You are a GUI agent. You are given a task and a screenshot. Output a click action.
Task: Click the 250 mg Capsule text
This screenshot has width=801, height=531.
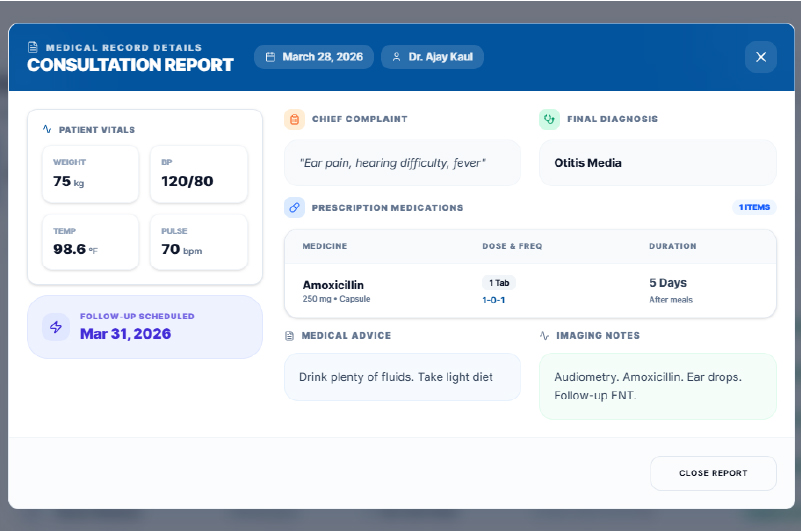pyautogui.click(x=336, y=299)
